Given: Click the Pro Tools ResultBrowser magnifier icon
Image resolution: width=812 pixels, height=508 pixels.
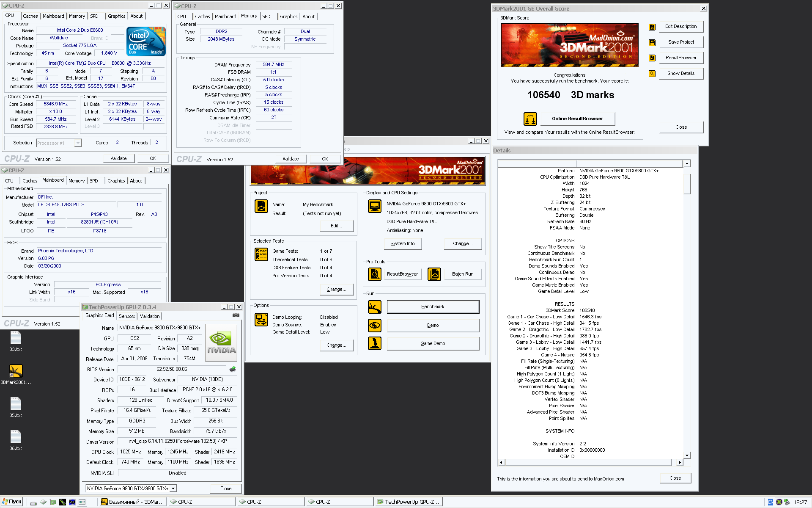Looking at the screenshot, I should click(375, 274).
